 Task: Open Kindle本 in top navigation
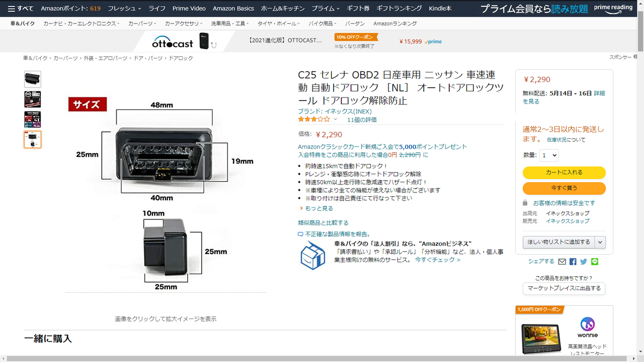pos(440,9)
